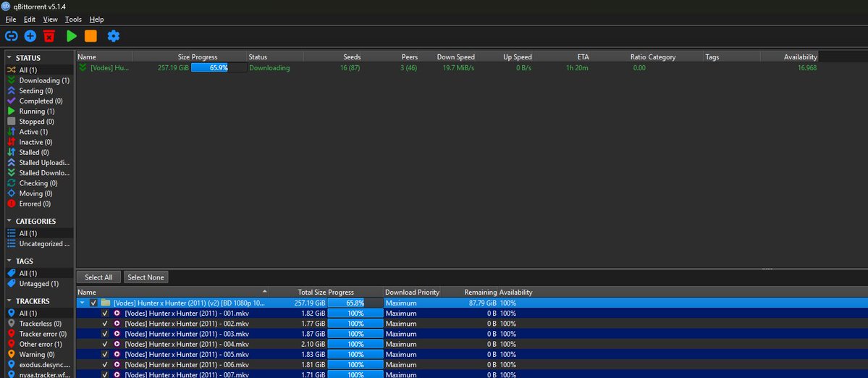868x378 pixels.
Task: Click the green Start torrent play icon
Action: (x=72, y=36)
